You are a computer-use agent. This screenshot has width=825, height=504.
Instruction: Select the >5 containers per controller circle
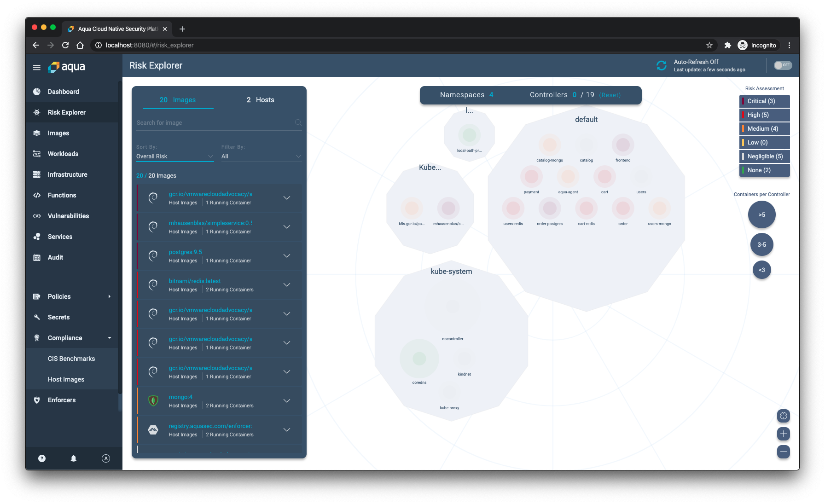click(762, 215)
